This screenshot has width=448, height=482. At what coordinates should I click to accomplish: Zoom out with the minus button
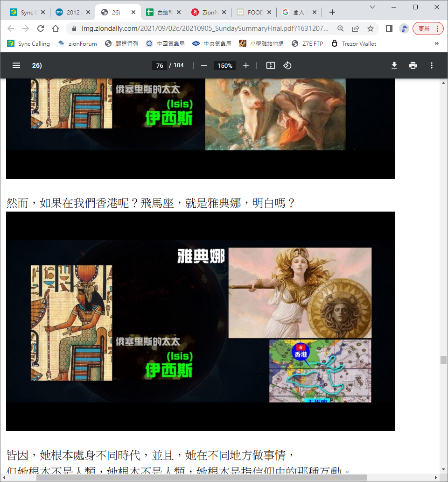pyautogui.click(x=204, y=65)
